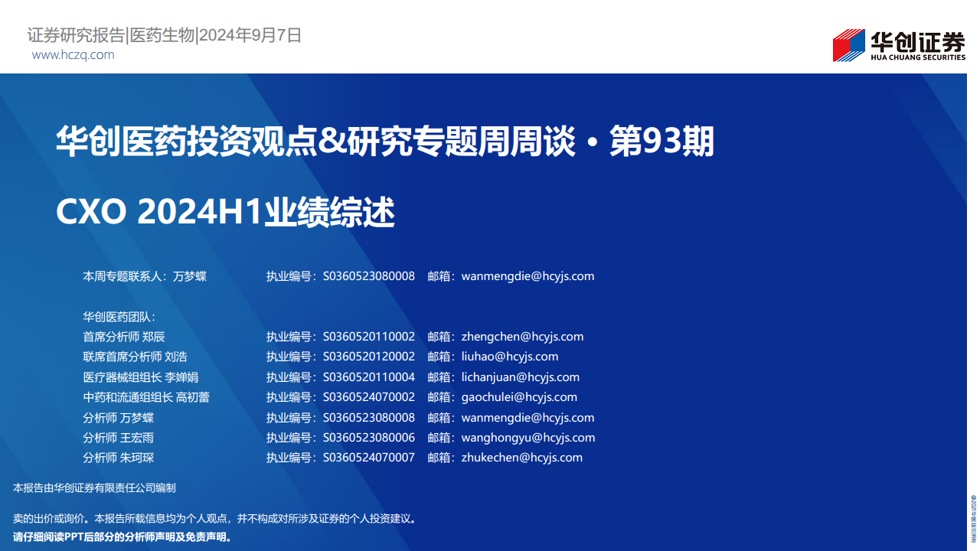
Task: Open the www.hczq.com website link
Action: [x=73, y=55]
